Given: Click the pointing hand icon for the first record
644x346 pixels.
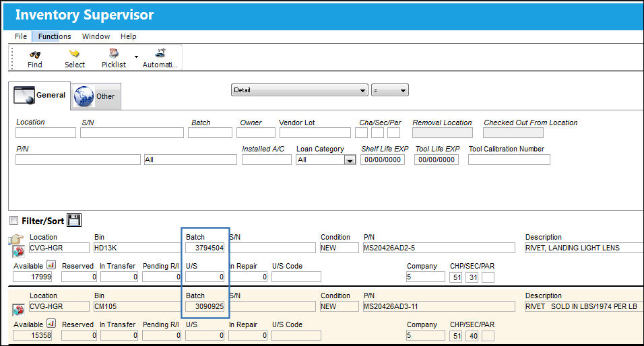Looking at the screenshot, I should [15, 239].
